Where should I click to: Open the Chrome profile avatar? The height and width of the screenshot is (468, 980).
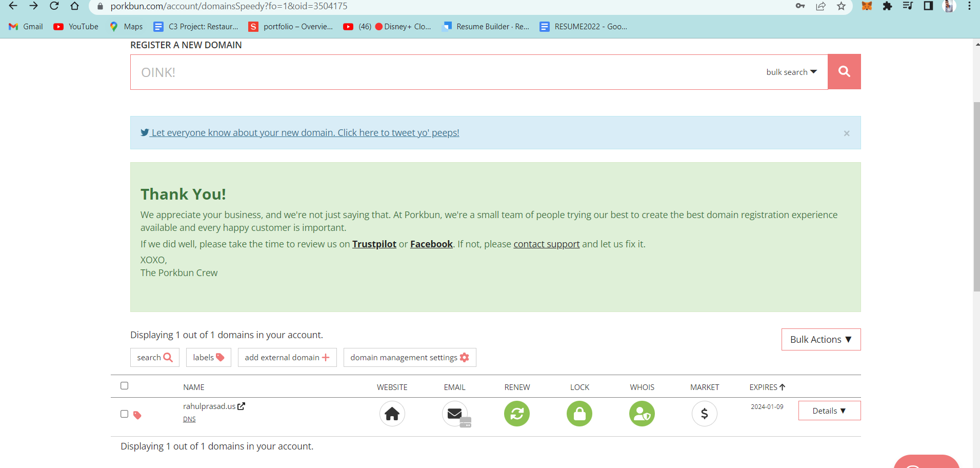tap(949, 6)
